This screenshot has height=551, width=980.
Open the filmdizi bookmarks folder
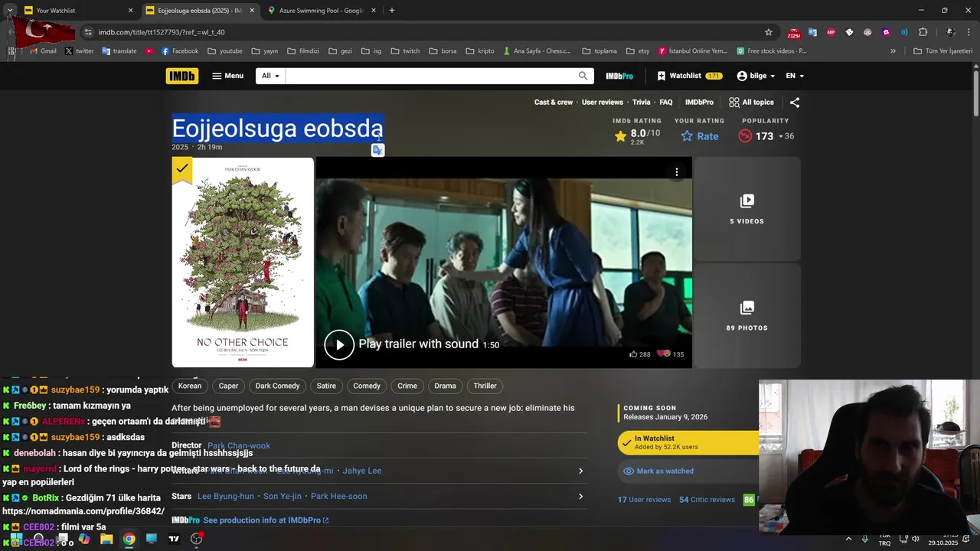[x=303, y=51]
